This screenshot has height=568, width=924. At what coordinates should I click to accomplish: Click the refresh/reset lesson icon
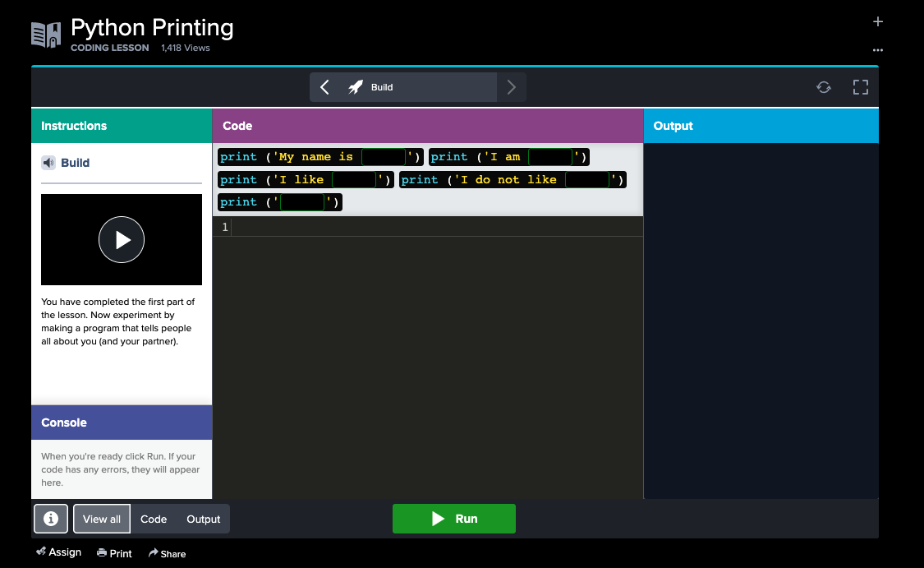pos(824,87)
